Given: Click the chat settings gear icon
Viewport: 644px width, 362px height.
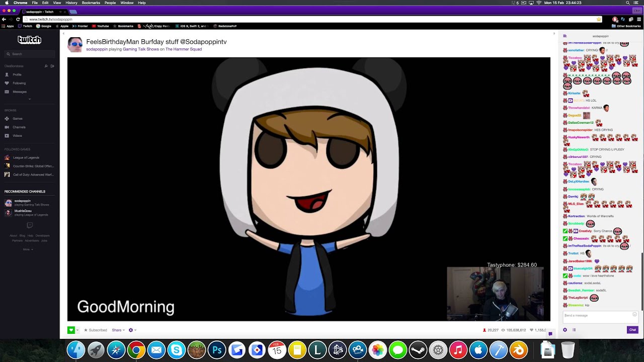Looking at the screenshot, I should click(x=565, y=330).
